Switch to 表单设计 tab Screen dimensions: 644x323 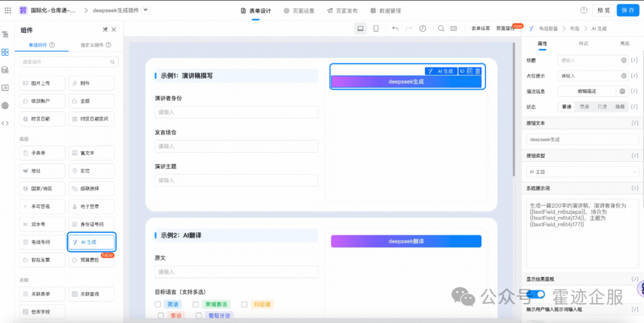tap(255, 11)
